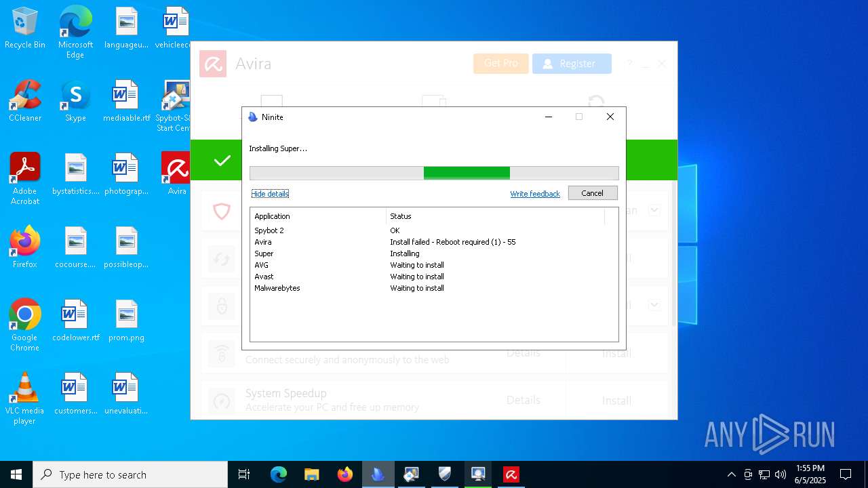Select the AVG row
Screen dimensions: 868x488
click(434, 265)
